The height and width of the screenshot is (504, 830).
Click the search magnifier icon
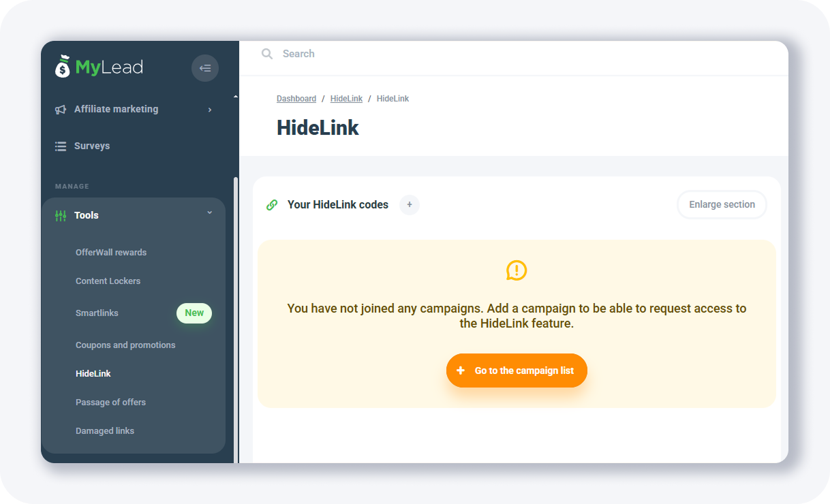pos(267,54)
